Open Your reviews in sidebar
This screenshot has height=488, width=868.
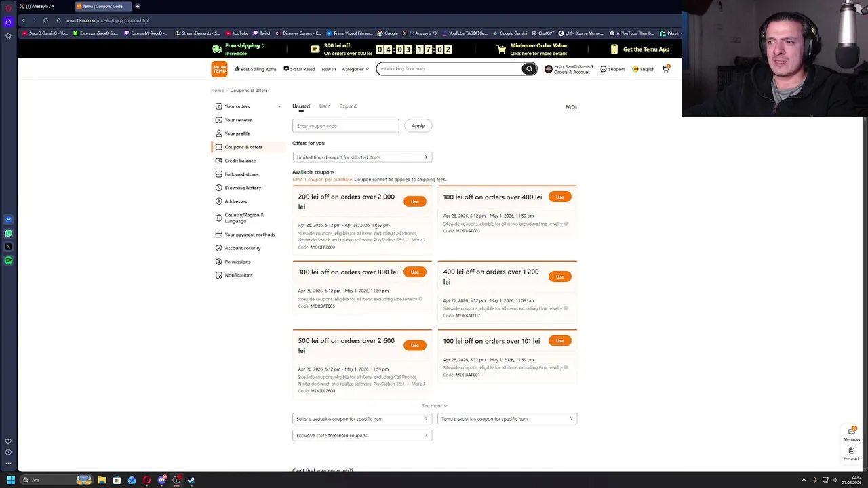click(x=238, y=120)
